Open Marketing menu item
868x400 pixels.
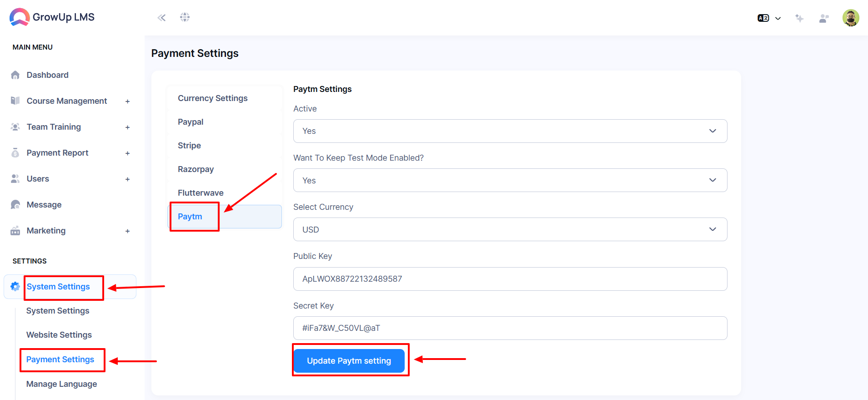click(46, 231)
